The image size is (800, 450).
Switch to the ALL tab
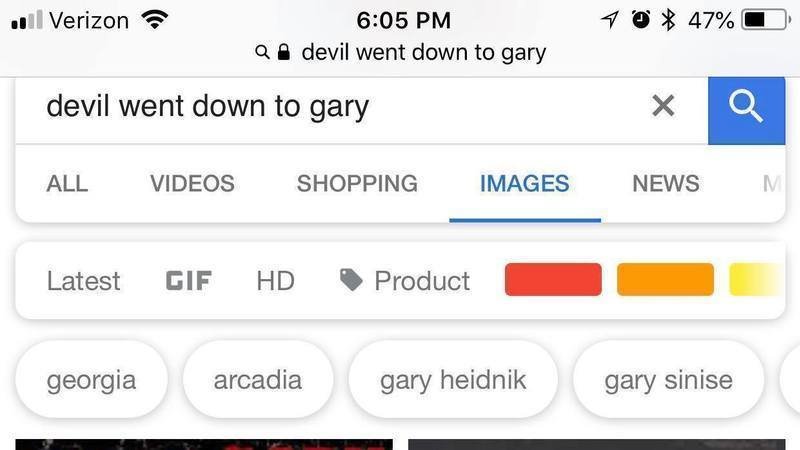tap(67, 184)
